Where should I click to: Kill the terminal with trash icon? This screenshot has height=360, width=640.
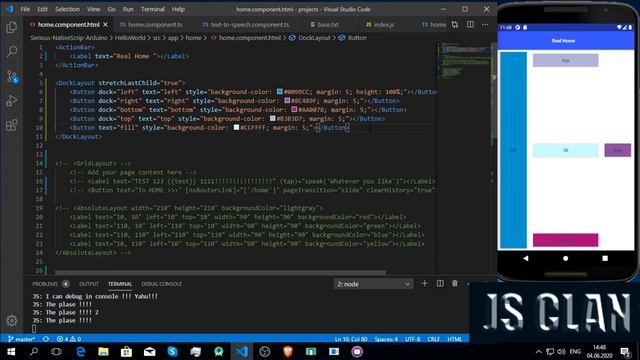pos(455,284)
